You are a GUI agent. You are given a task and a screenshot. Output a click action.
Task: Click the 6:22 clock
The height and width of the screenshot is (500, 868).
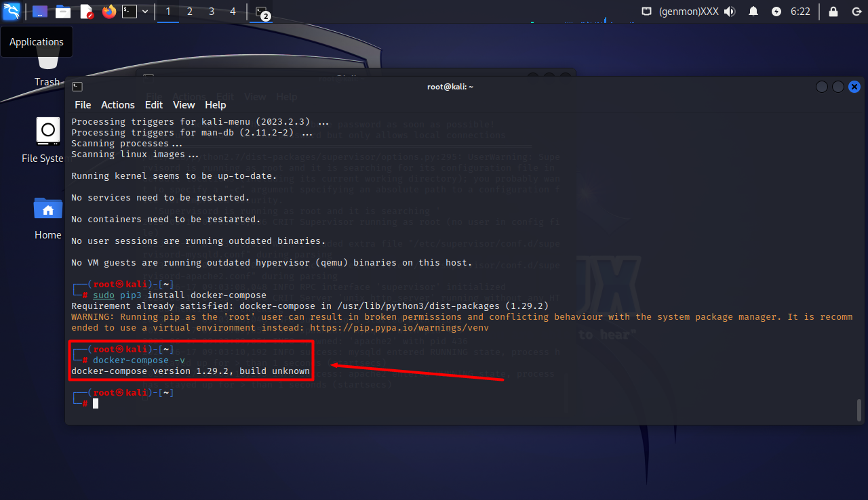pyautogui.click(x=800, y=12)
